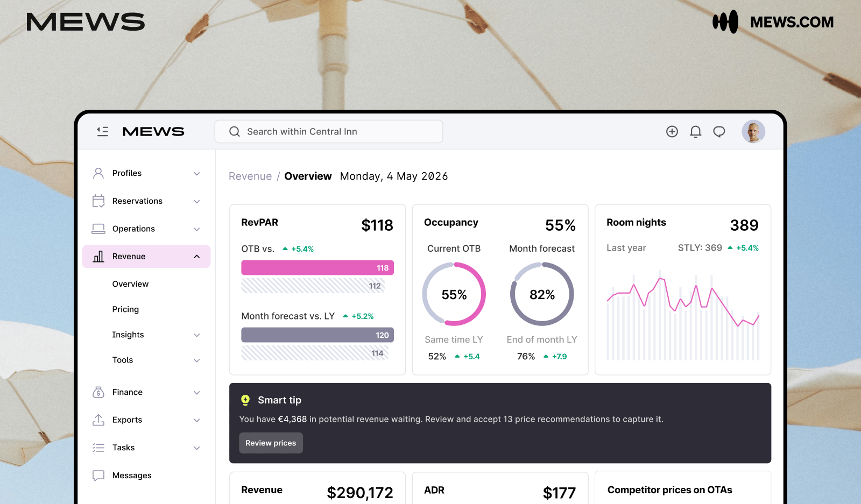Click the gray month forecast 120 bar
The image size is (861, 504).
pos(317,335)
